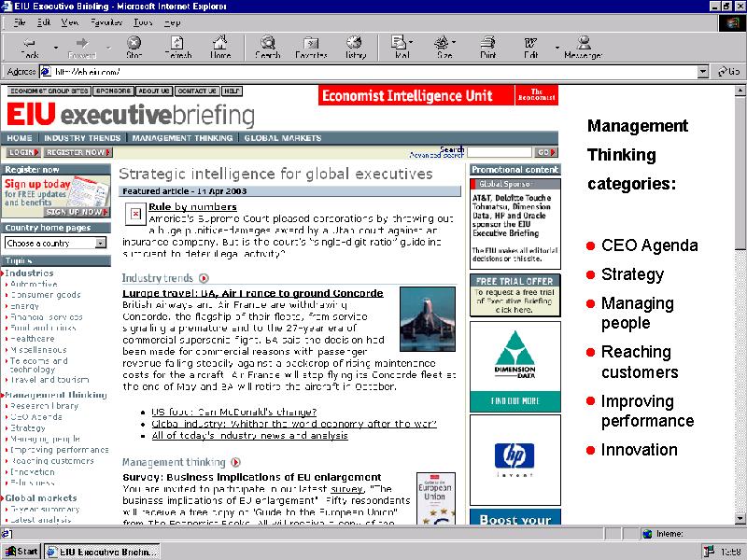
Task: Click the vertical scrollbar down arrow
Action: coord(740,519)
